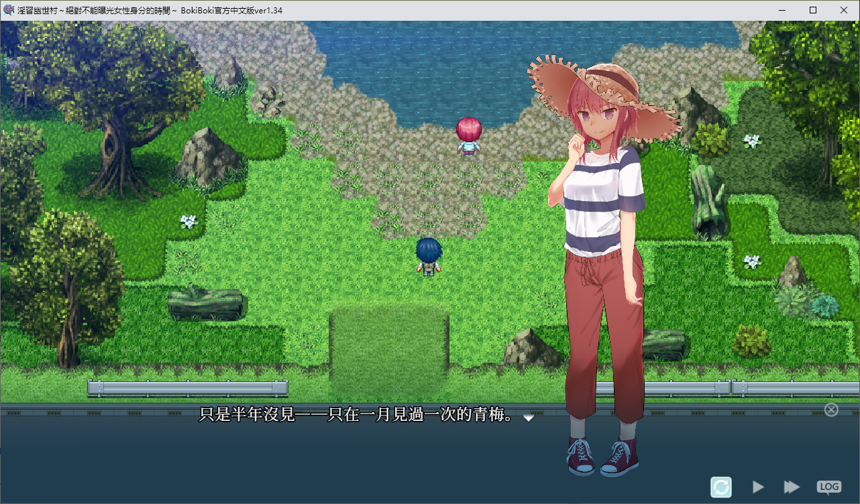The width and height of the screenshot is (860, 504).
Task: Click the tall tree stump on the right
Action: 708,202
